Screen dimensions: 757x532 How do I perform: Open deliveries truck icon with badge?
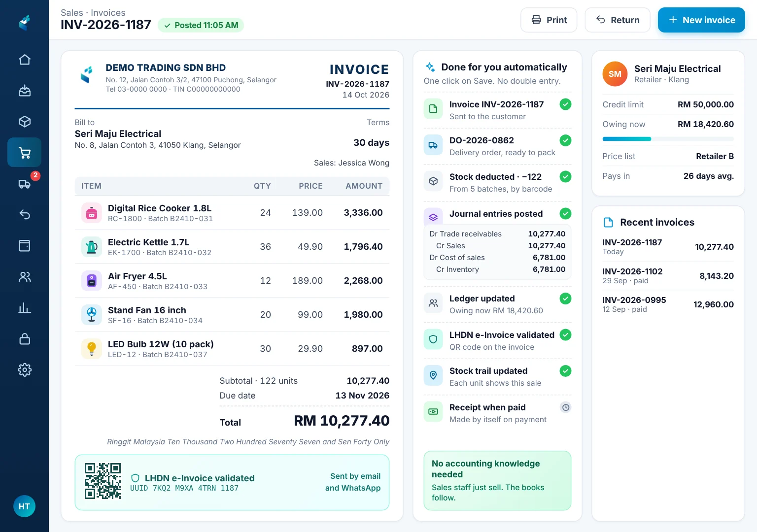25,184
